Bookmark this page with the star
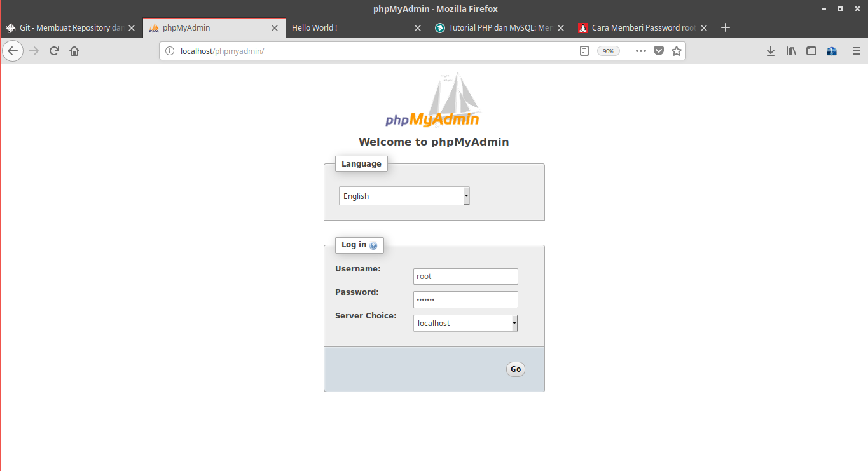The width and height of the screenshot is (868, 471). click(677, 51)
